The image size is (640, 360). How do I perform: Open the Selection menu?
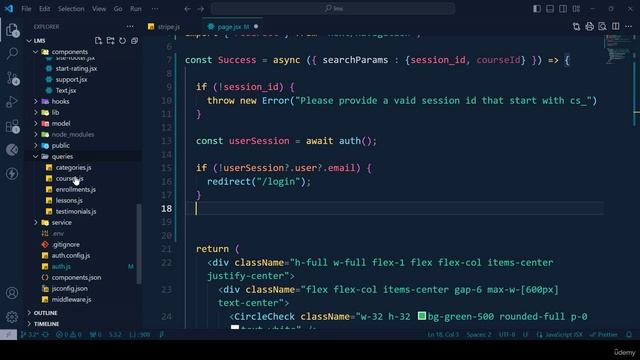click(x=71, y=9)
